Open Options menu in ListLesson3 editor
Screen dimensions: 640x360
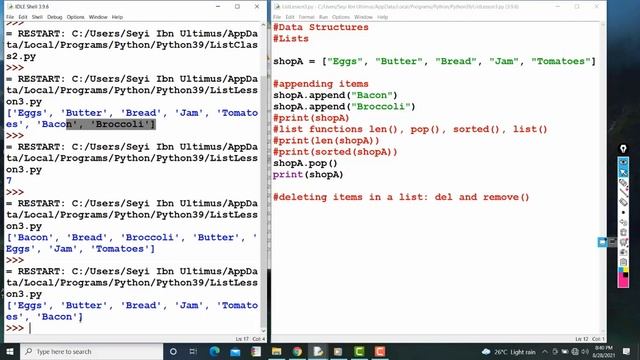341,17
